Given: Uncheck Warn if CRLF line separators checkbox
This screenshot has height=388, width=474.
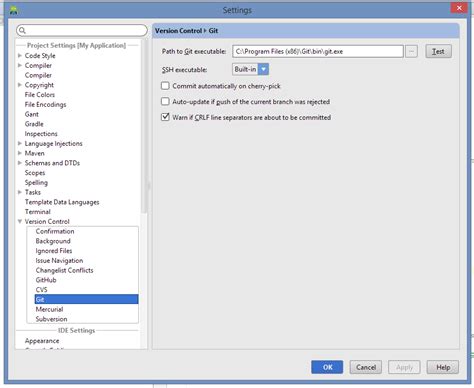Looking at the screenshot, I should 165,117.
